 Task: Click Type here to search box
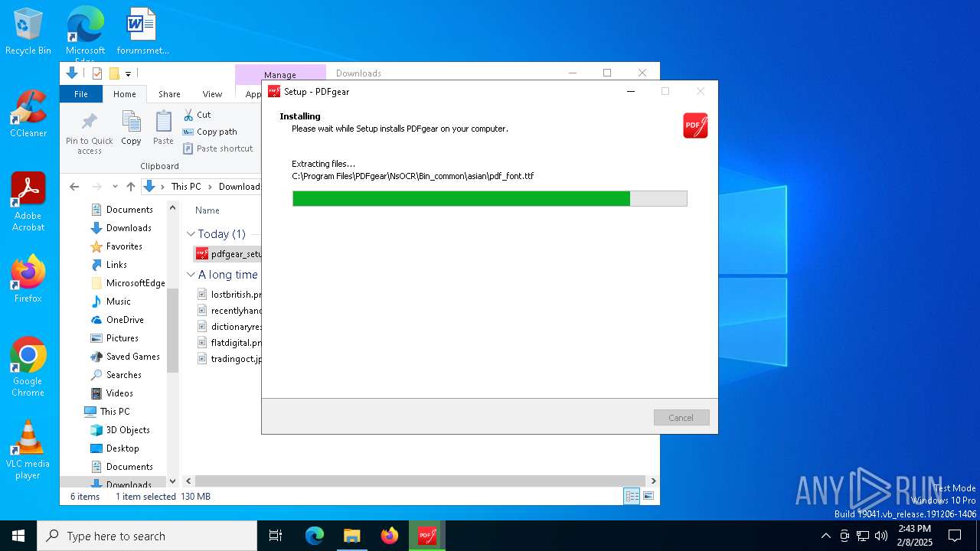tap(147, 536)
